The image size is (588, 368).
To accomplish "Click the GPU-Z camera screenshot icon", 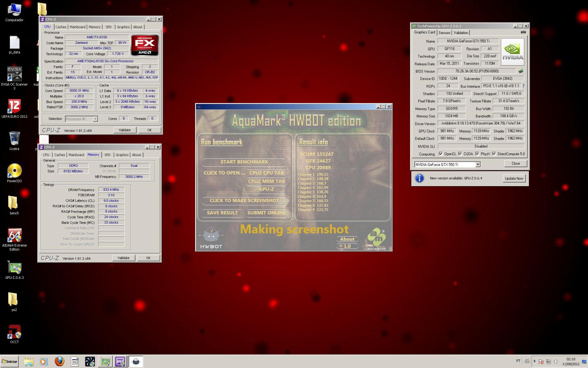I will click(523, 32).
